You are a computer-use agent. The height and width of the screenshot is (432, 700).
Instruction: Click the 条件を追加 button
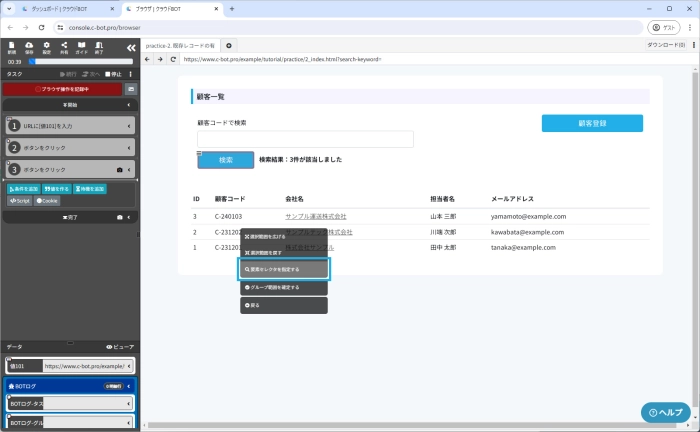(x=24, y=188)
